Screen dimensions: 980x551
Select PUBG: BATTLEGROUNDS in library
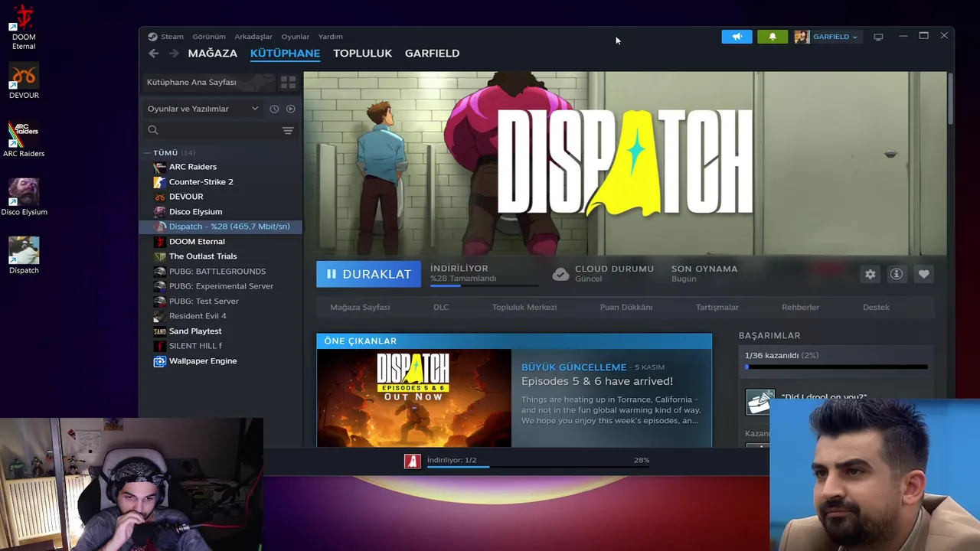217,272
